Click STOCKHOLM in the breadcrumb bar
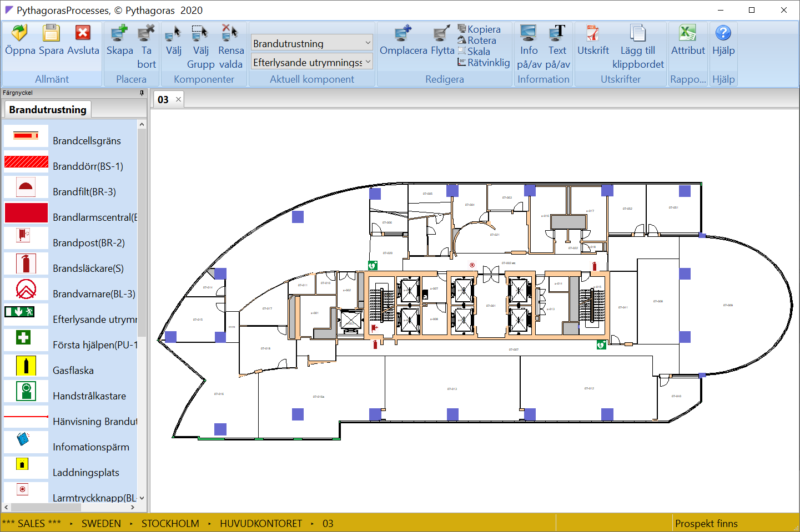The width and height of the screenshot is (800, 532). point(170,524)
